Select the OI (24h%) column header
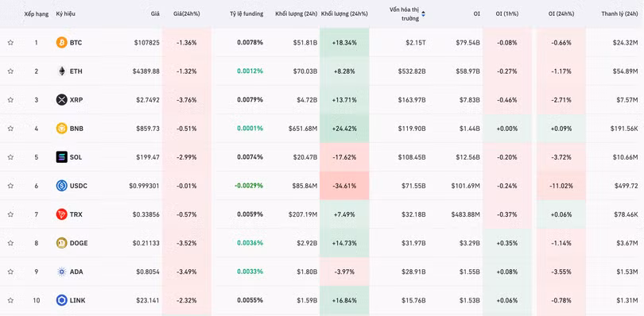 click(561, 13)
